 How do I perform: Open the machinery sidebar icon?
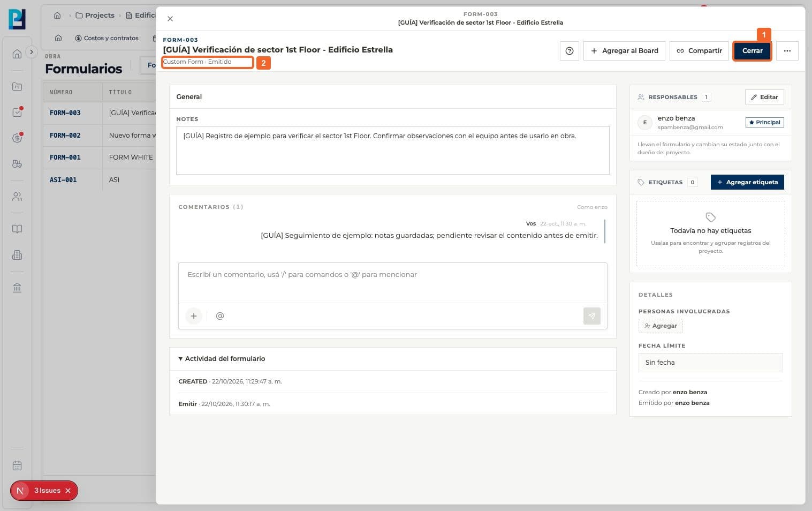click(17, 164)
